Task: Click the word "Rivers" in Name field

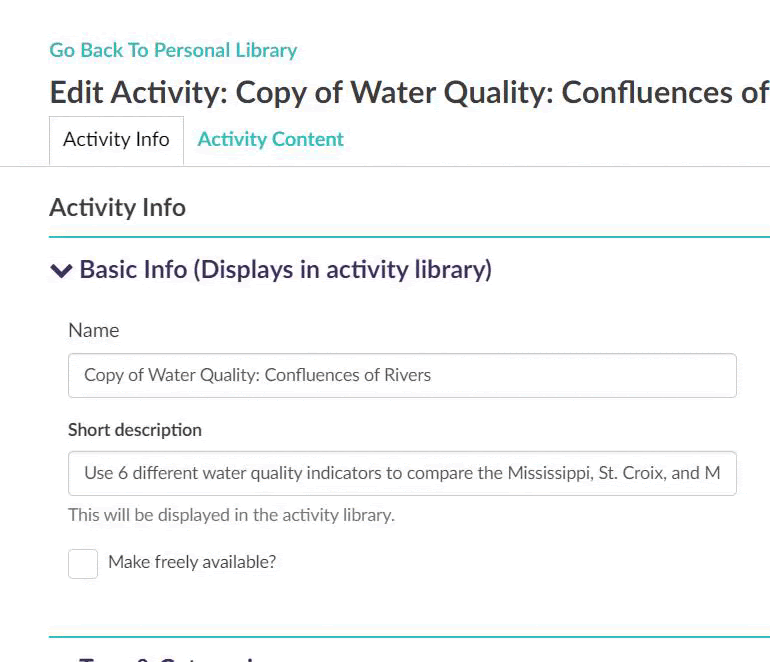Action: coord(406,376)
